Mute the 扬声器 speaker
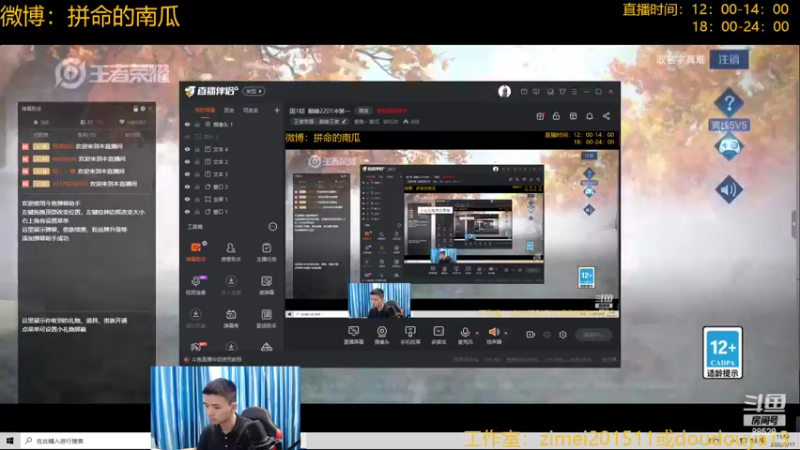The image size is (800, 450). pyautogui.click(x=493, y=335)
